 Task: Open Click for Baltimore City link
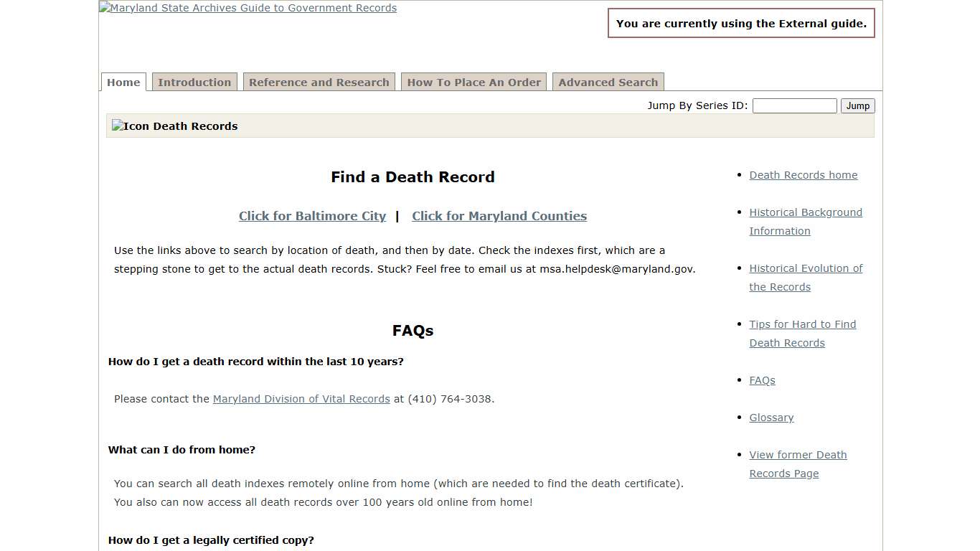[312, 216]
